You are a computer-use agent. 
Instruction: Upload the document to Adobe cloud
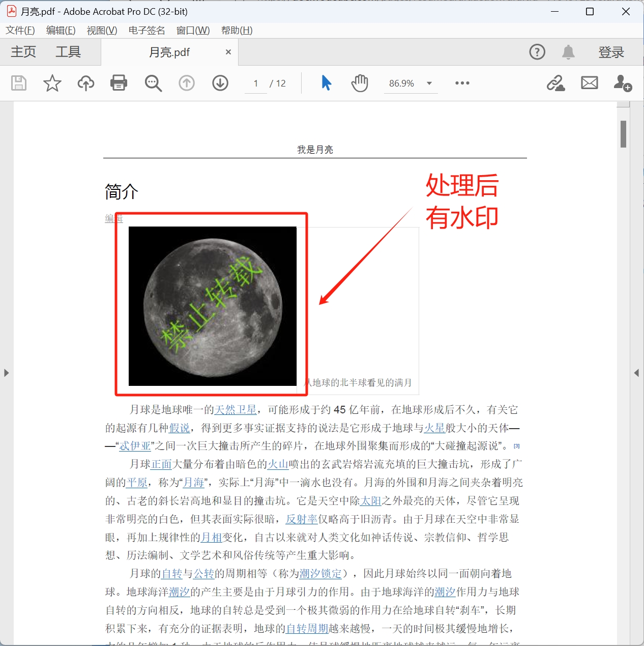(85, 83)
